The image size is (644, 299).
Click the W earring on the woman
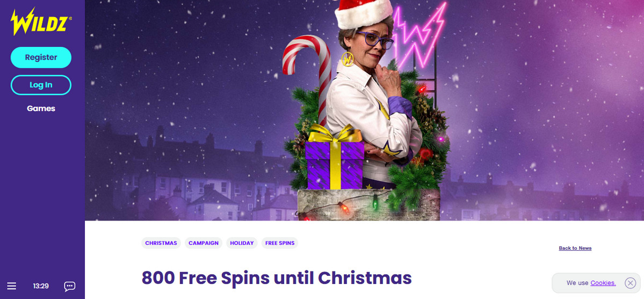(348, 59)
